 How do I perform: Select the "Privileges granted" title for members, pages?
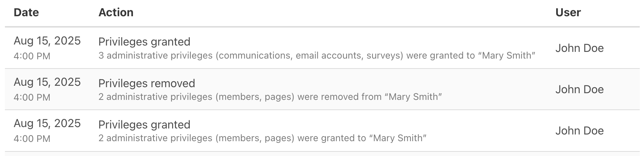[144, 125]
